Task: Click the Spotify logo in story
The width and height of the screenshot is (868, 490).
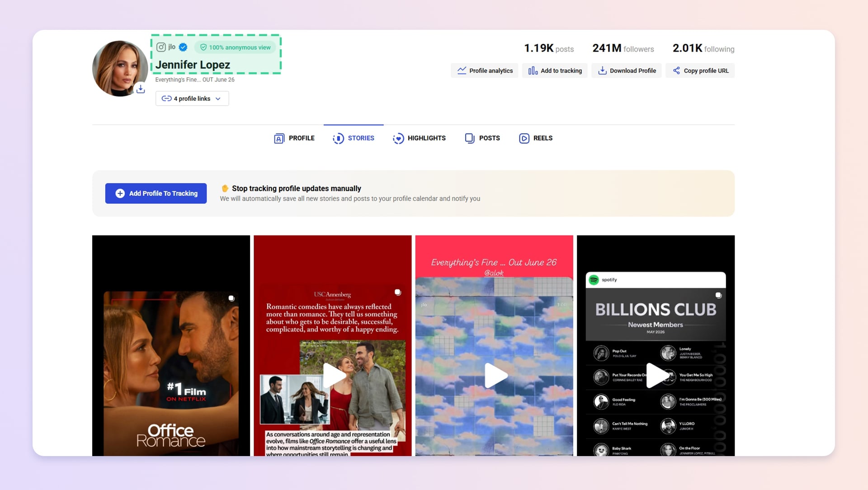Action: coord(594,280)
